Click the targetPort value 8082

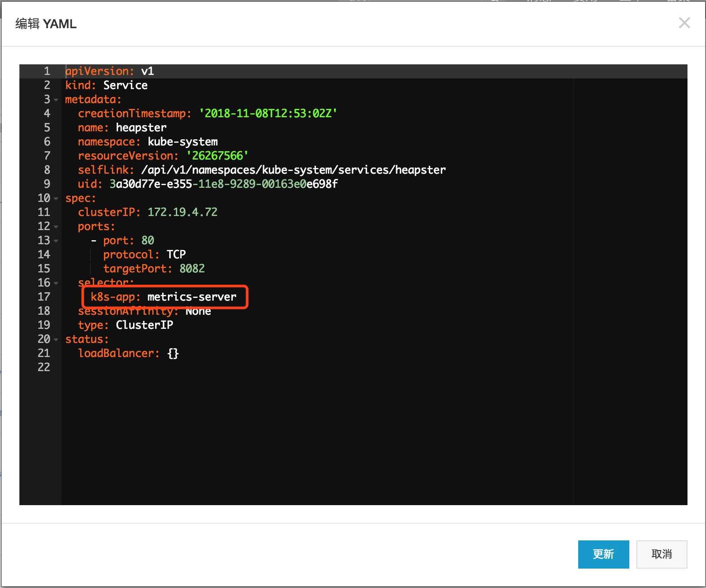(192, 268)
